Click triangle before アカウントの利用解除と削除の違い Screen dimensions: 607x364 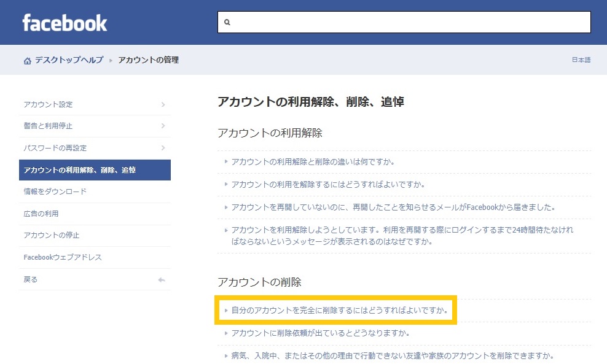(x=226, y=161)
